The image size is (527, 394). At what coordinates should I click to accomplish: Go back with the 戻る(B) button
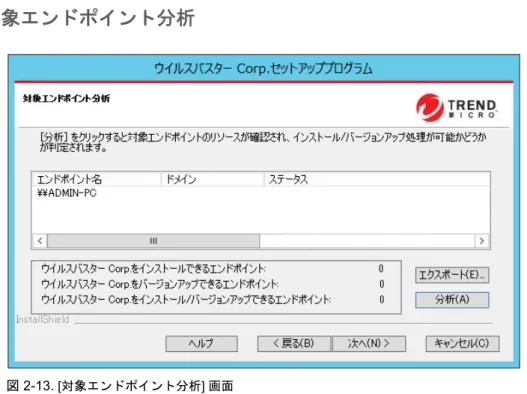pos(294,344)
